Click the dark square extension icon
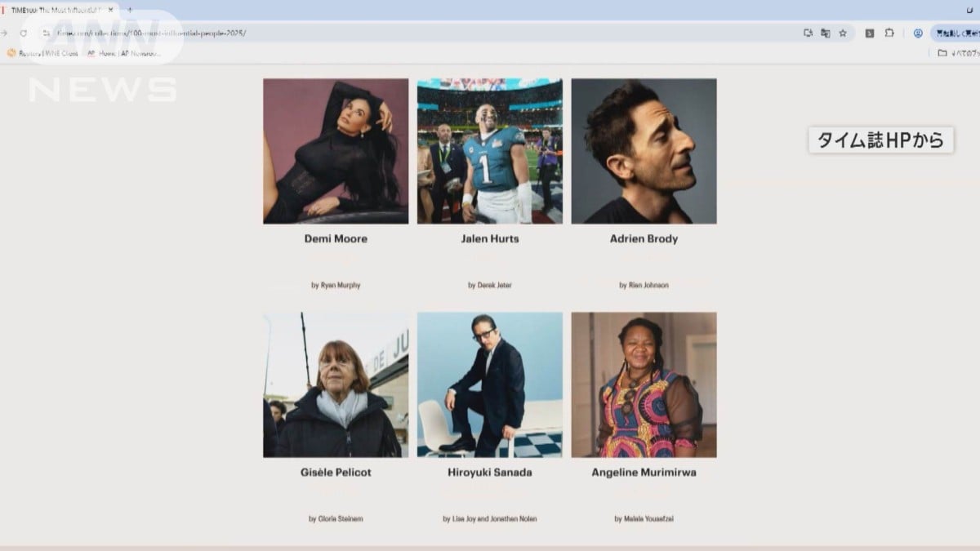 click(x=870, y=33)
